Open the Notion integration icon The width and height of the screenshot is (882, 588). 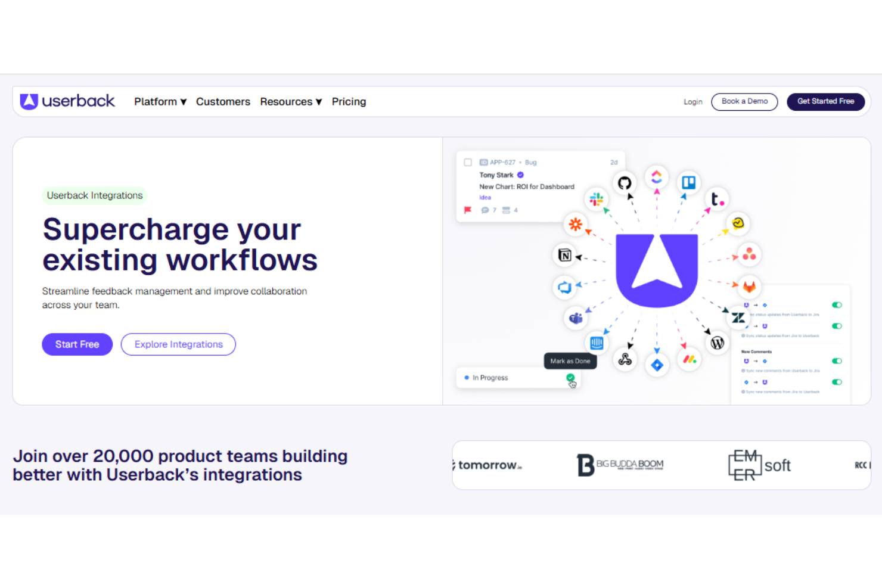(564, 256)
